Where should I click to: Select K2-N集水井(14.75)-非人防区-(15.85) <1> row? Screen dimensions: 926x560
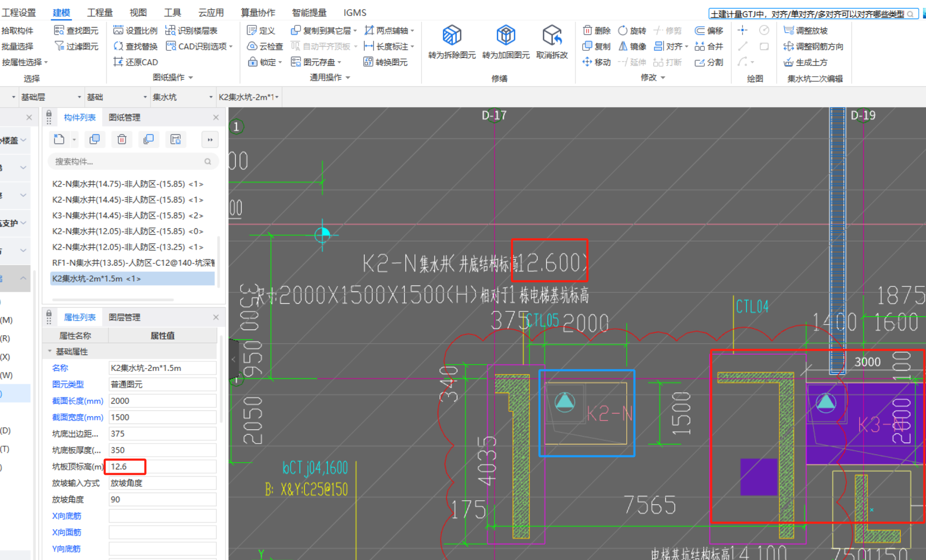coord(132,184)
